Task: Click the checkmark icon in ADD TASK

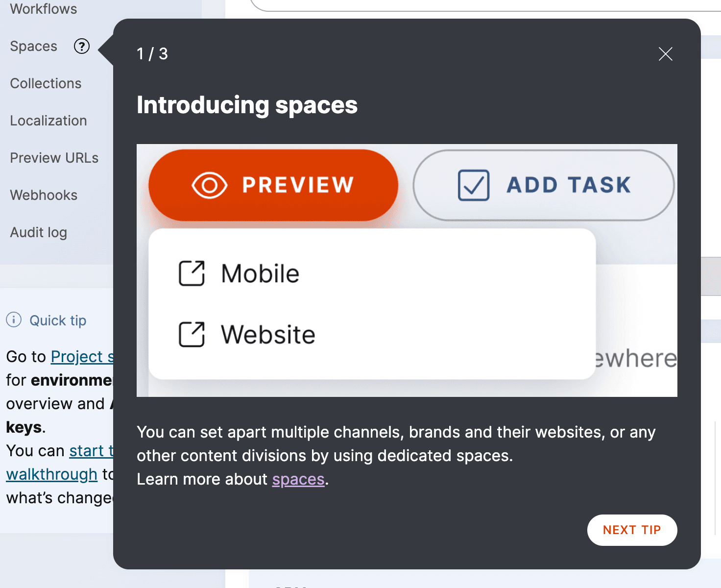Action: 473,185
